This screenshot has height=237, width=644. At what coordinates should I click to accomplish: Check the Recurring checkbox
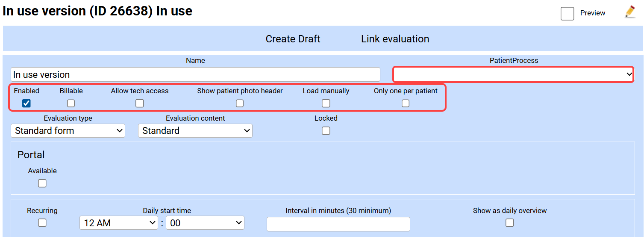pos(42,223)
